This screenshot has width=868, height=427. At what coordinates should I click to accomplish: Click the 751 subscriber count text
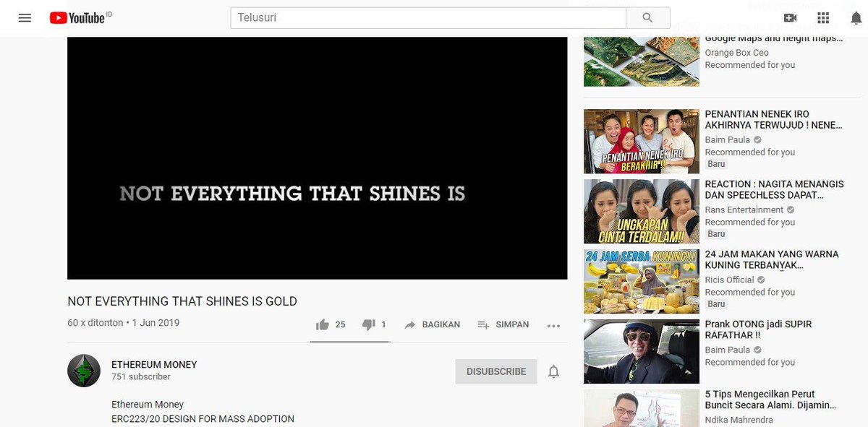tap(141, 377)
